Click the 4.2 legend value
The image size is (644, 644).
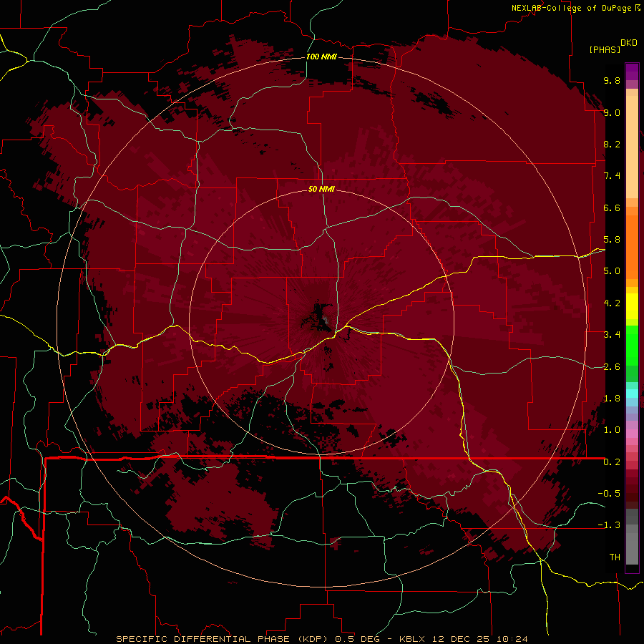pyautogui.click(x=612, y=303)
